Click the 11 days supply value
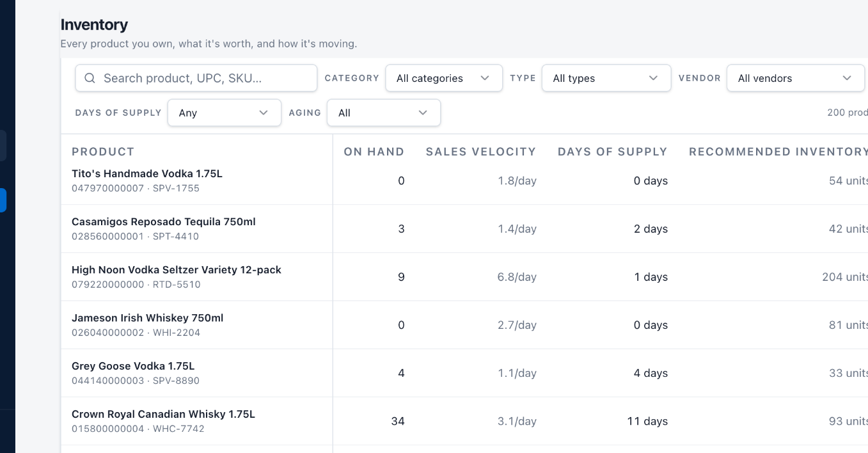Screen dimensions: 868x453 (x=647, y=421)
